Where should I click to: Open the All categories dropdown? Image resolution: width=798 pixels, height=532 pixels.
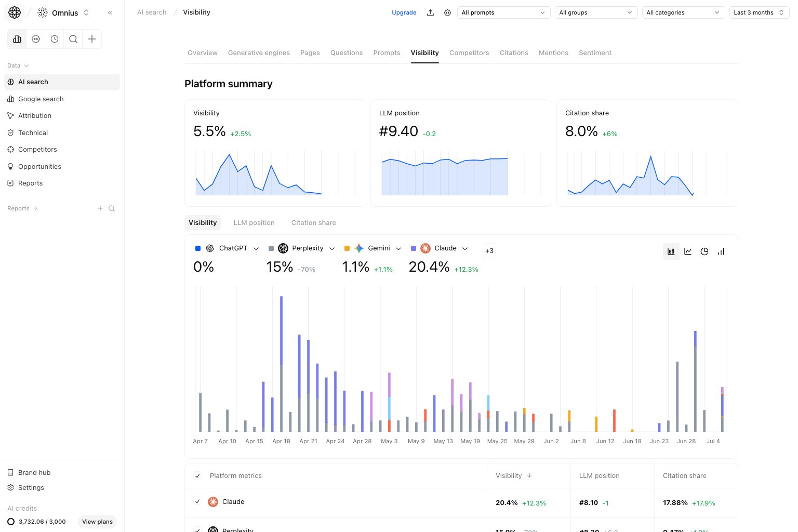(x=683, y=12)
